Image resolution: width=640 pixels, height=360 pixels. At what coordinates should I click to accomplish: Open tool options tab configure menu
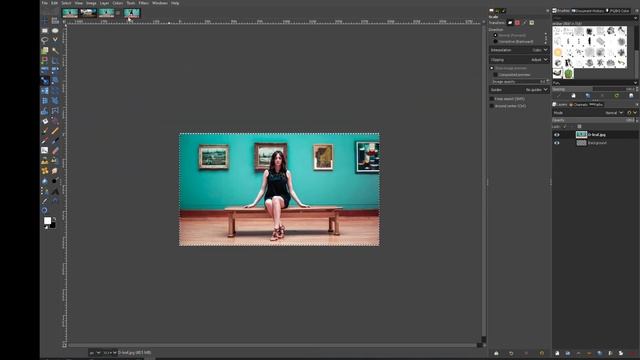click(547, 11)
